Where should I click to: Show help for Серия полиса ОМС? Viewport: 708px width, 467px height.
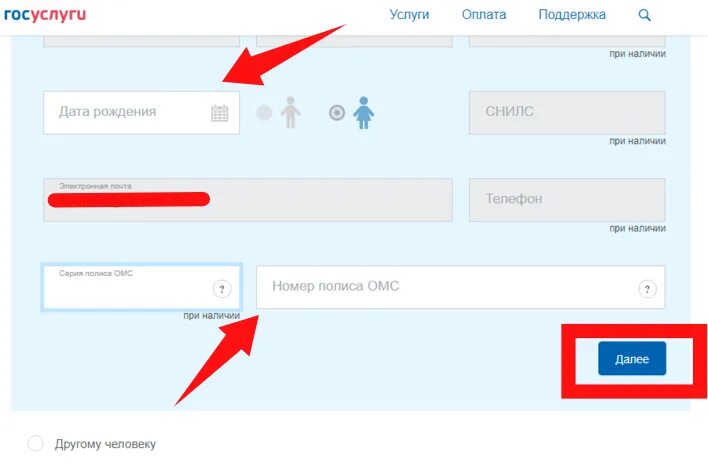coord(222,289)
